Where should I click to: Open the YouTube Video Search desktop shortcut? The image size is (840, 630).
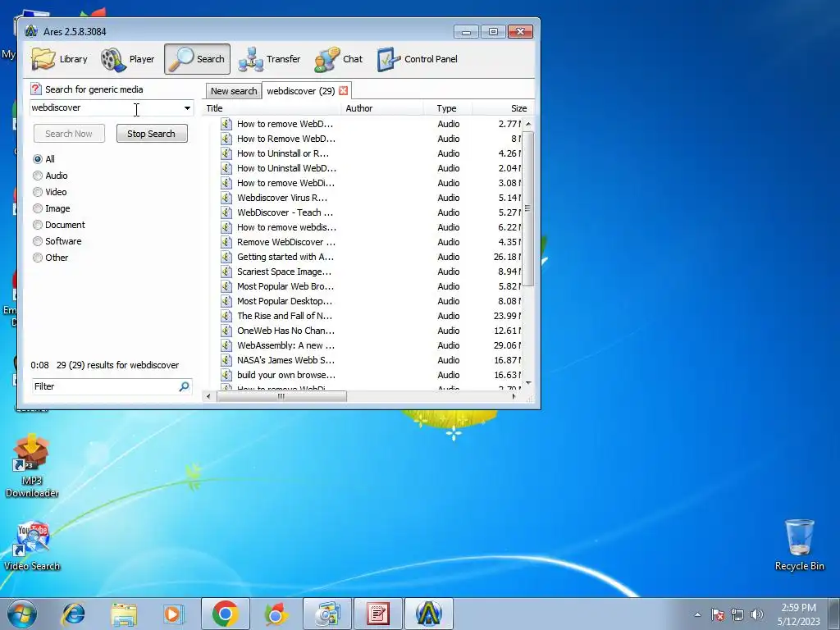32,546
